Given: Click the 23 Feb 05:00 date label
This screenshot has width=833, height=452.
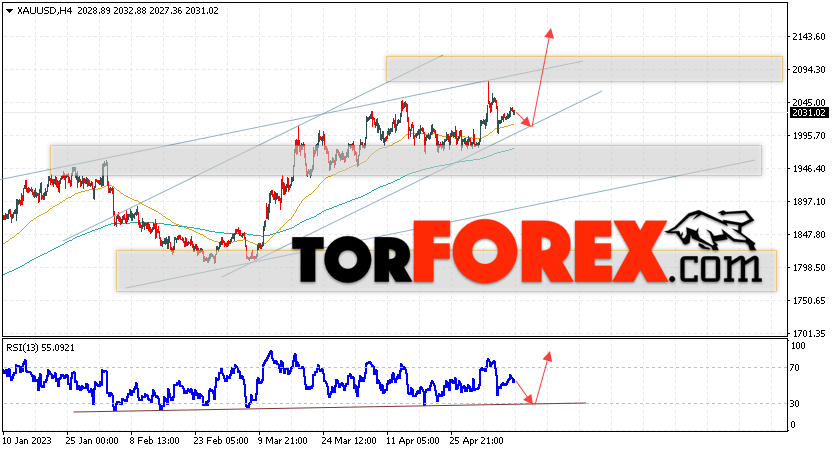Looking at the screenshot, I should click(220, 441).
